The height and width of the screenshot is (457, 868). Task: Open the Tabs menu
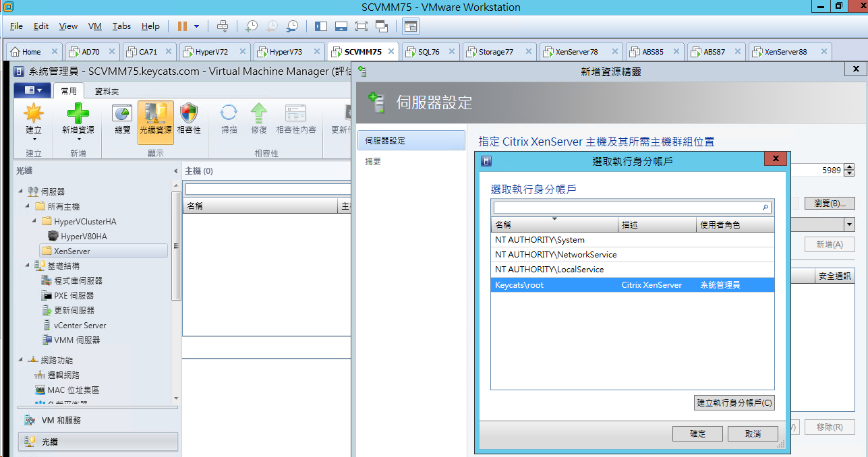[x=122, y=26]
